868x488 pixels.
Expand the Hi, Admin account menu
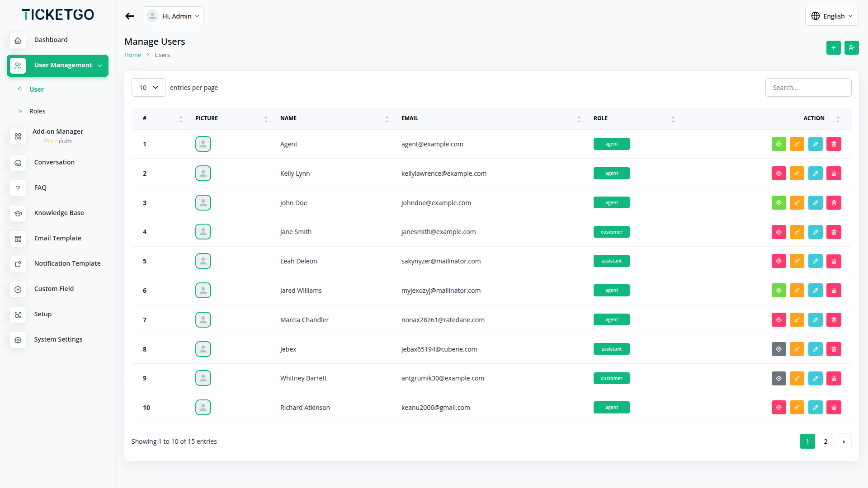click(x=173, y=16)
